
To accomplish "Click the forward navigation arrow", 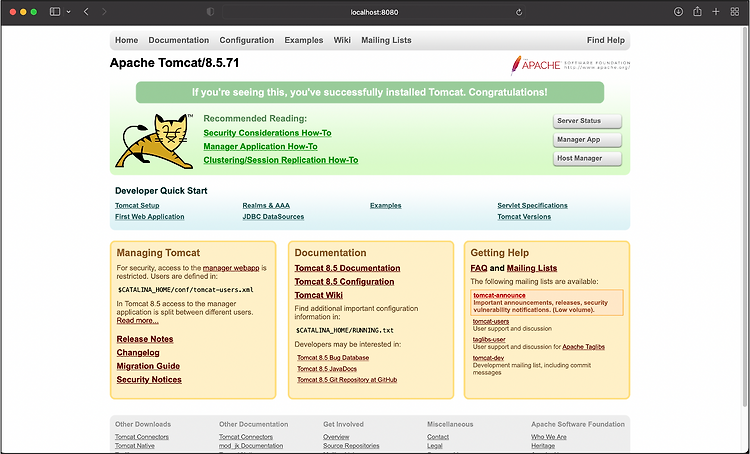I will pos(104,12).
